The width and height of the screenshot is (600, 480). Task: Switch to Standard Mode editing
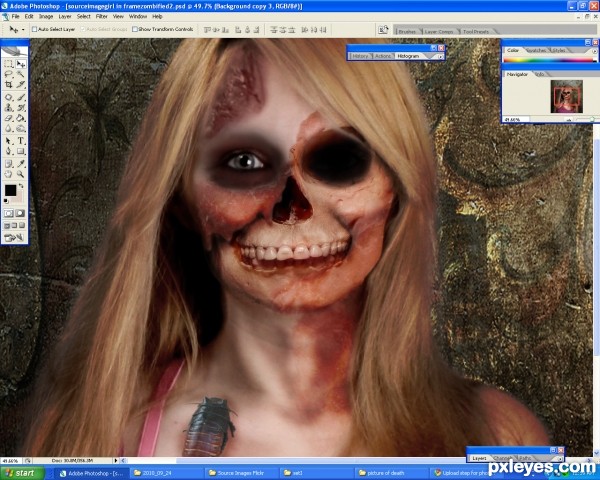point(8,213)
